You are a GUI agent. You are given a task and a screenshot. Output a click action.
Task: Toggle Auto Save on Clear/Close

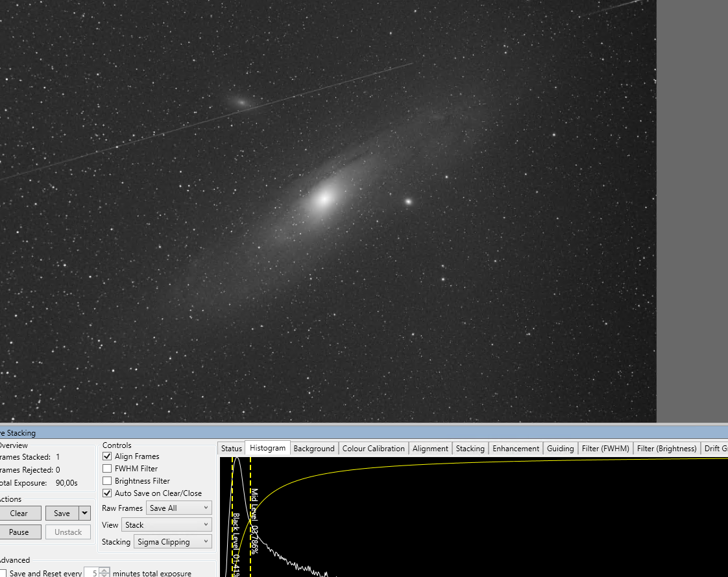pyautogui.click(x=107, y=493)
